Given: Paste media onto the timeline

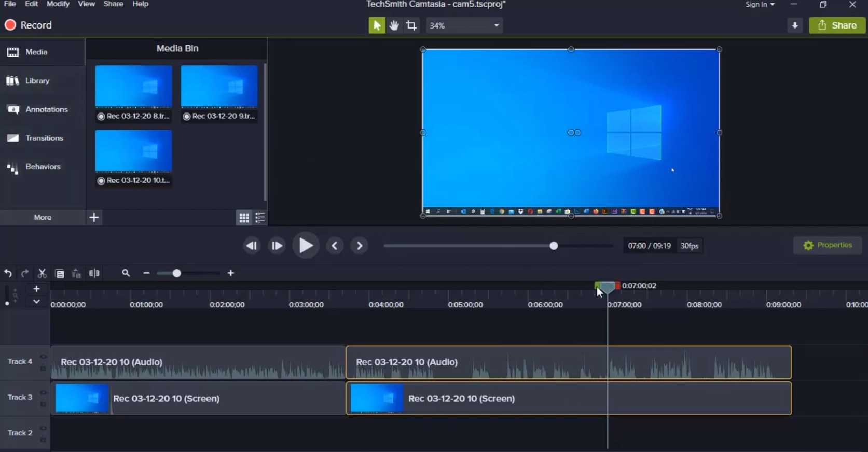Looking at the screenshot, I should (76, 273).
